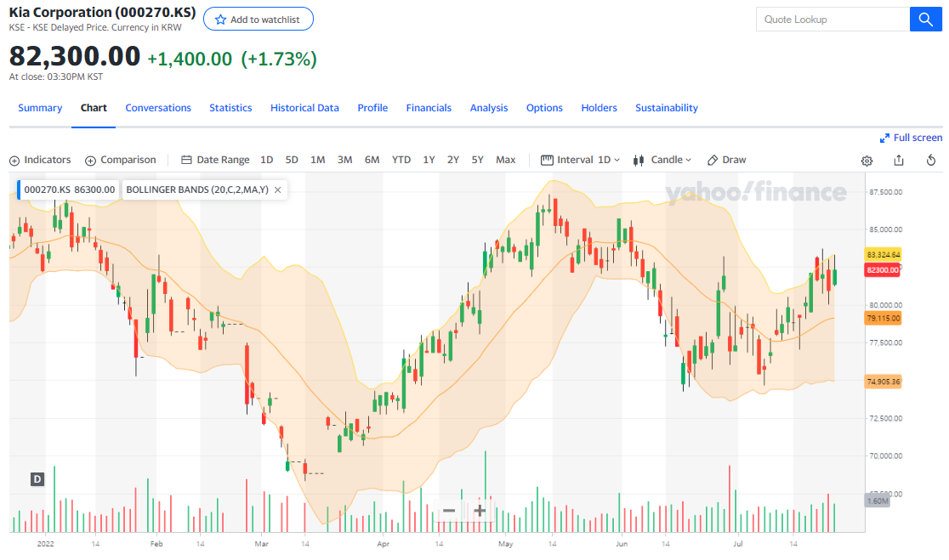Select the 5Y range
The height and width of the screenshot is (560, 949).
pyautogui.click(x=478, y=160)
